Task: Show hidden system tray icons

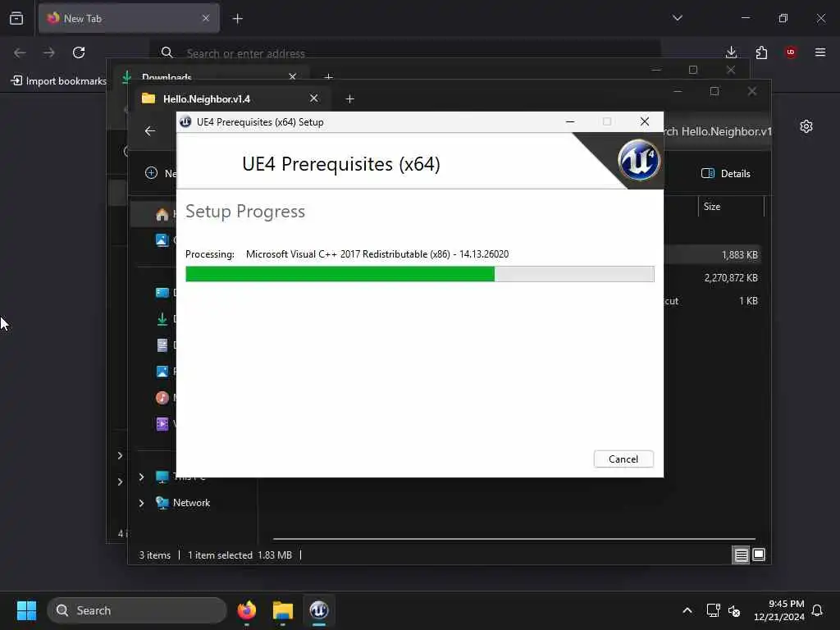Action: click(x=687, y=610)
